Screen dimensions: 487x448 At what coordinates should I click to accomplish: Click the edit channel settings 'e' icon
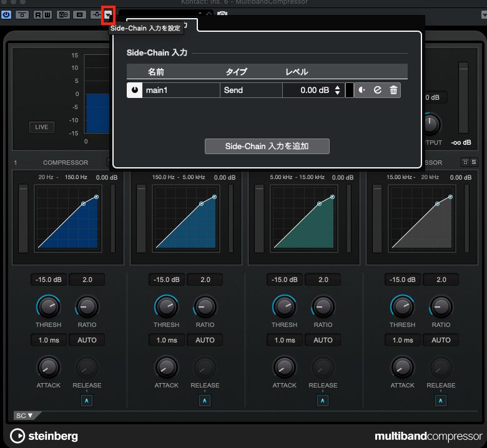coord(378,90)
